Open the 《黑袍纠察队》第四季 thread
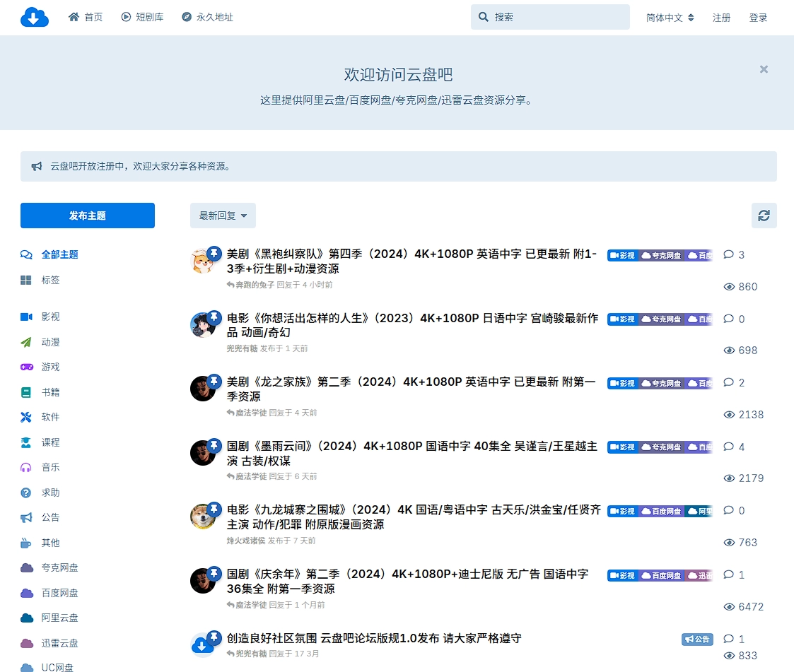794x672 pixels. click(411, 261)
